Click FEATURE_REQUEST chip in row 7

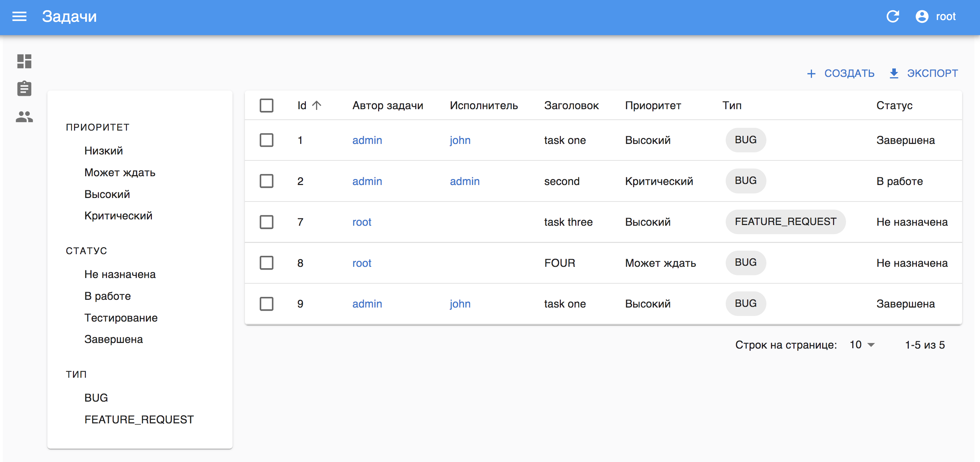pos(785,222)
